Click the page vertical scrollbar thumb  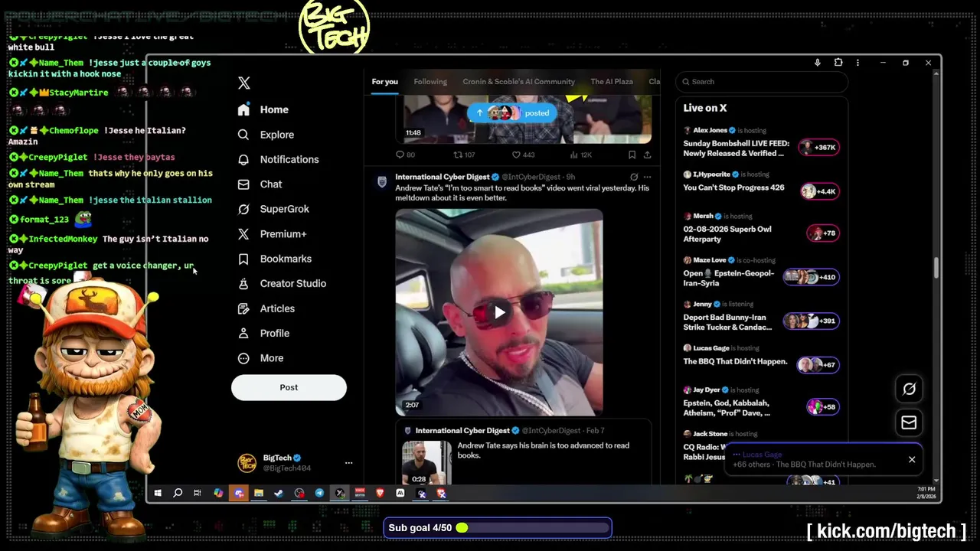[x=937, y=268]
